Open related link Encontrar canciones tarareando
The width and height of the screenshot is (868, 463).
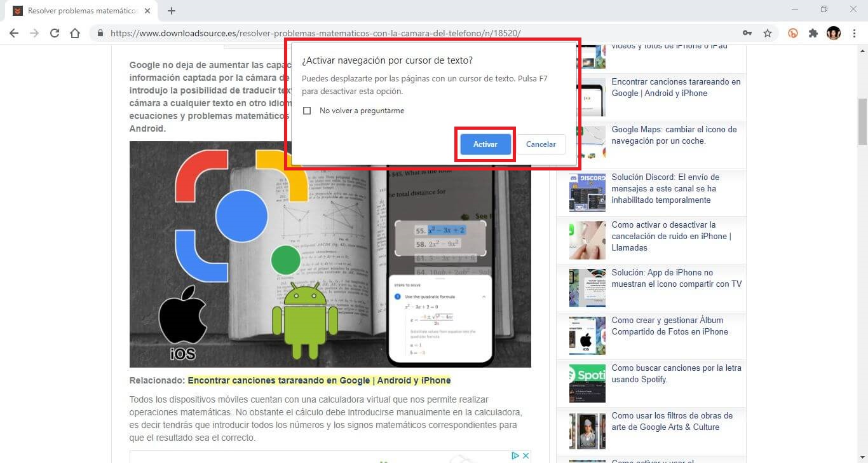[x=319, y=380]
